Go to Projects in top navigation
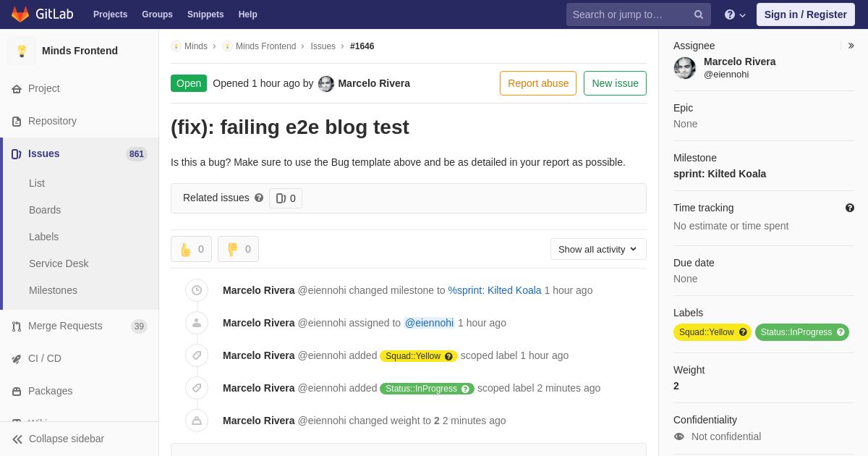Viewport: 868px width, 456px height. click(110, 14)
